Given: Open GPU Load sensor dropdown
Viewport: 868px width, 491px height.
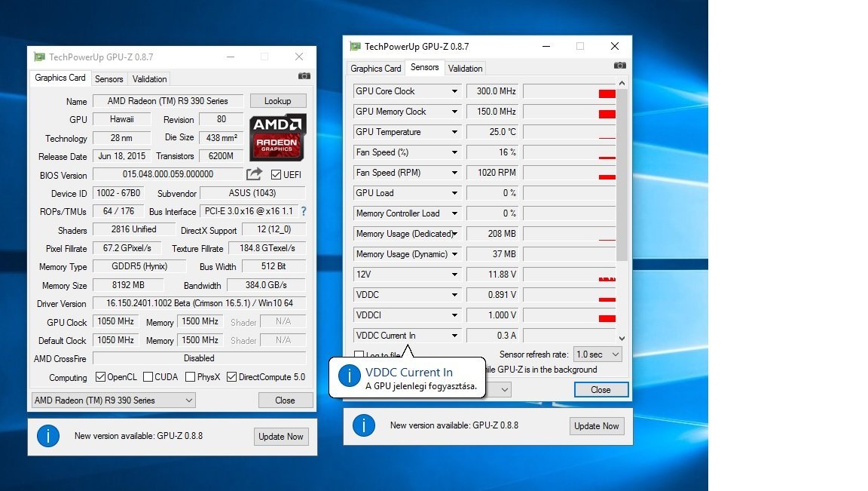Looking at the screenshot, I should (x=454, y=193).
